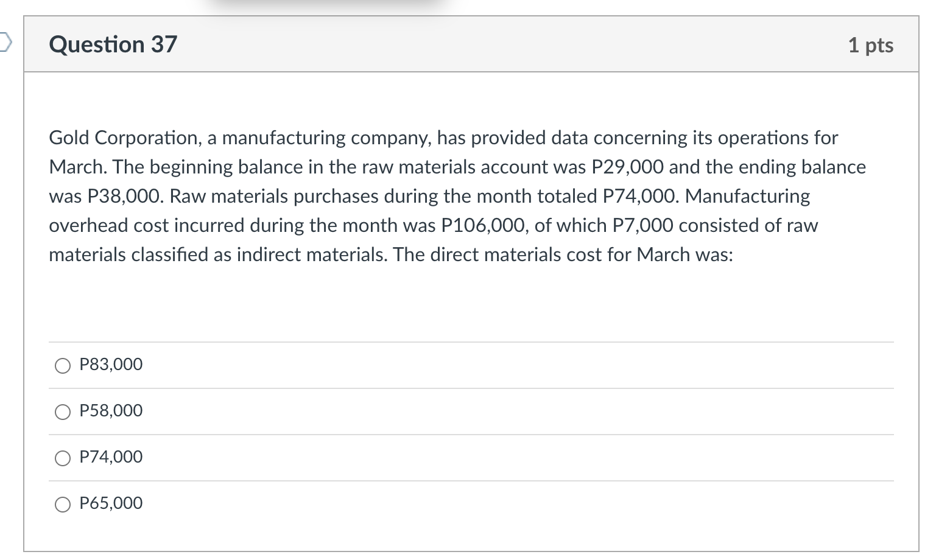This screenshot has height=560, width=950.
Task: Click the P58,000 answer label
Action: tap(111, 411)
